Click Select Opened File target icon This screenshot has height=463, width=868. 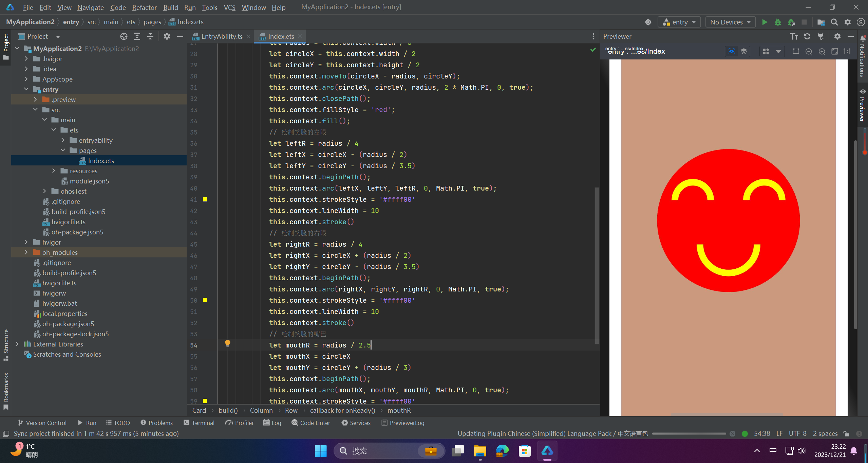124,36
